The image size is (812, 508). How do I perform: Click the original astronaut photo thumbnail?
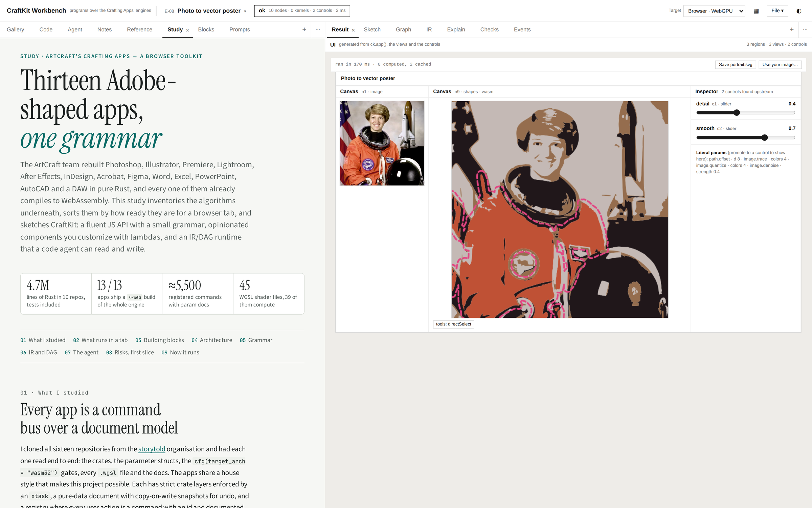coord(382,143)
